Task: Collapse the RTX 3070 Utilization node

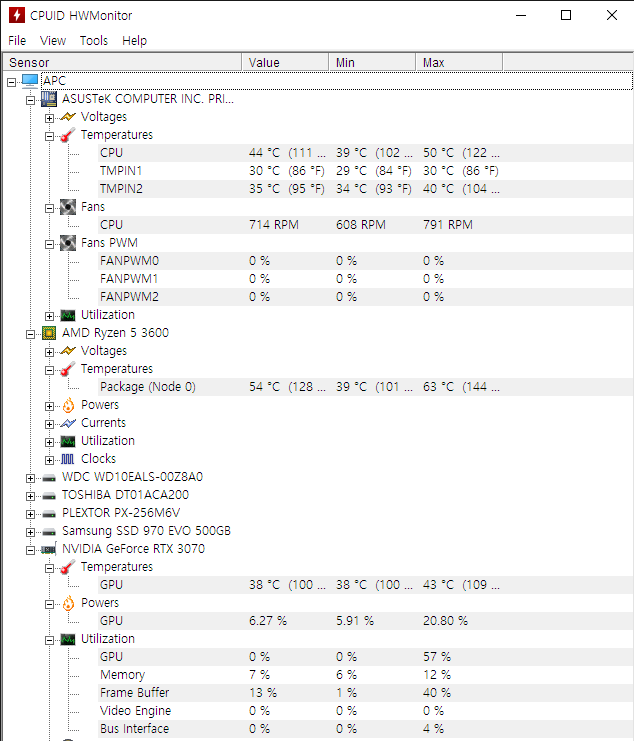Action: pos(49,640)
